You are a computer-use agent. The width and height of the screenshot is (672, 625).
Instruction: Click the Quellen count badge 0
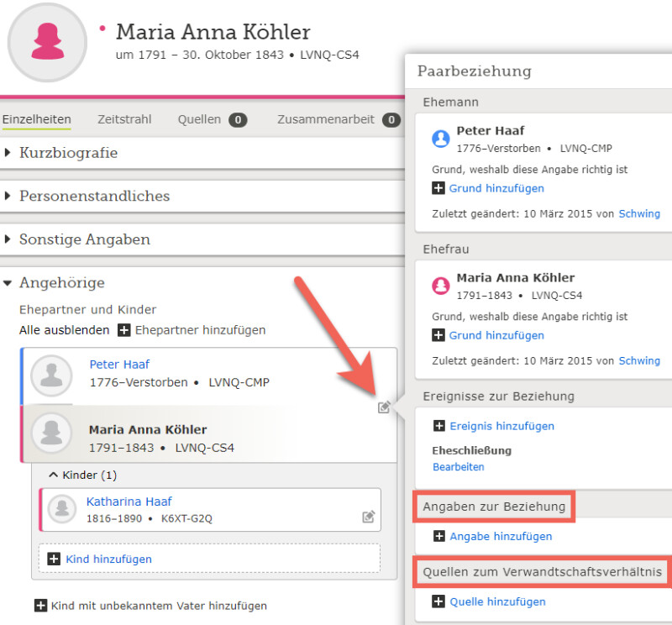click(238, 120)
